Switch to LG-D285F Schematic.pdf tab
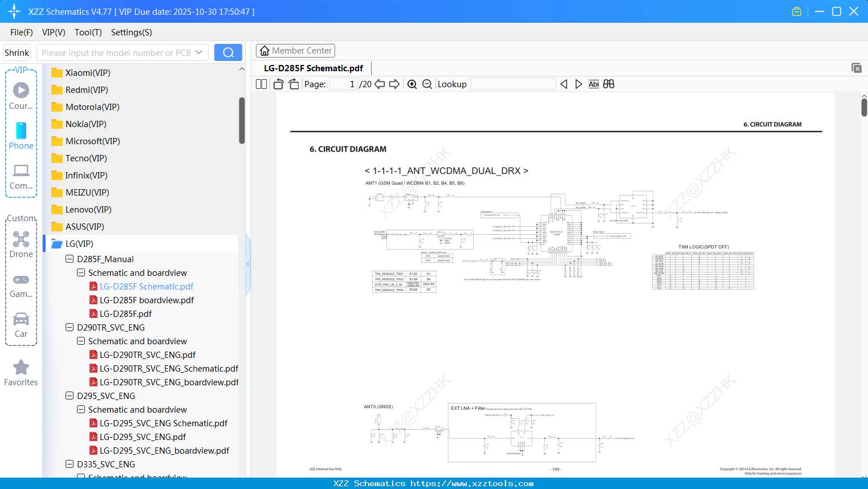The image size is (868, 489). click(313, 68)
